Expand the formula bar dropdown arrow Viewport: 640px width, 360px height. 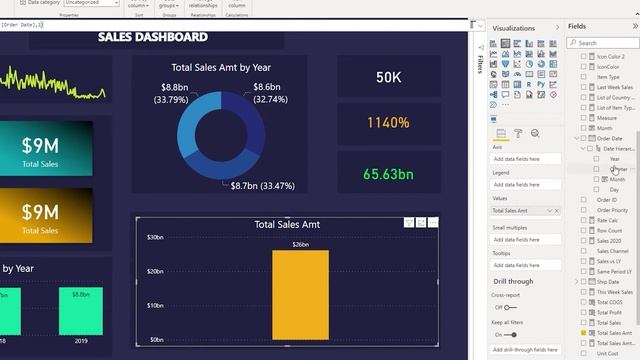480,26
